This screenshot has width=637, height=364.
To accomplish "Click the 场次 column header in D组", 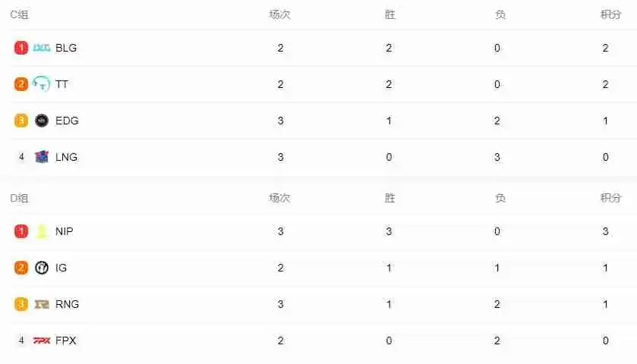I will pyautogui.click(x=279, y=198).
